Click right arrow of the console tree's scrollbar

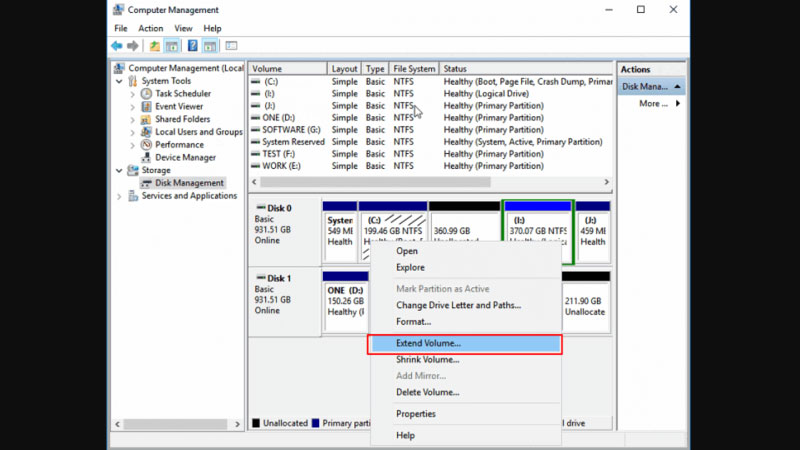point(237,424)
